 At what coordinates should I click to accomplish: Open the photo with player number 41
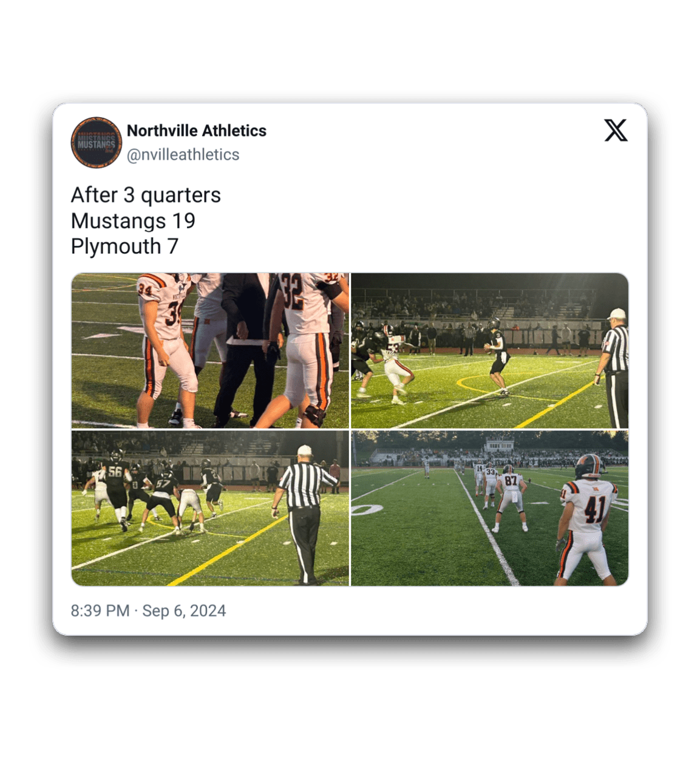(x=490, y=508)
